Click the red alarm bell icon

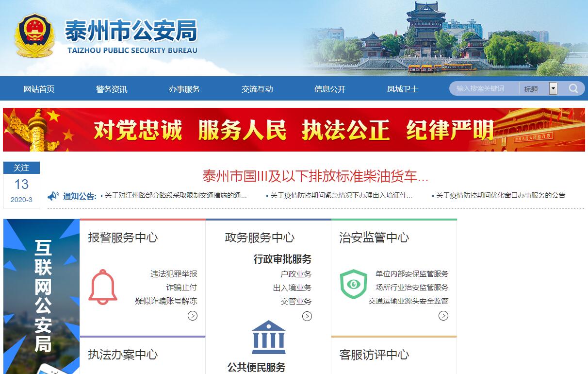coord(103,287)
